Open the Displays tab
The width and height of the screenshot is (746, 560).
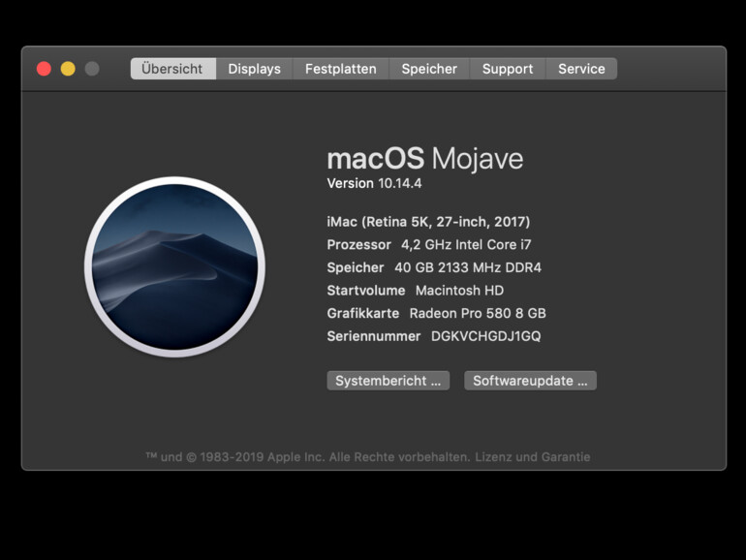(255, 69)
